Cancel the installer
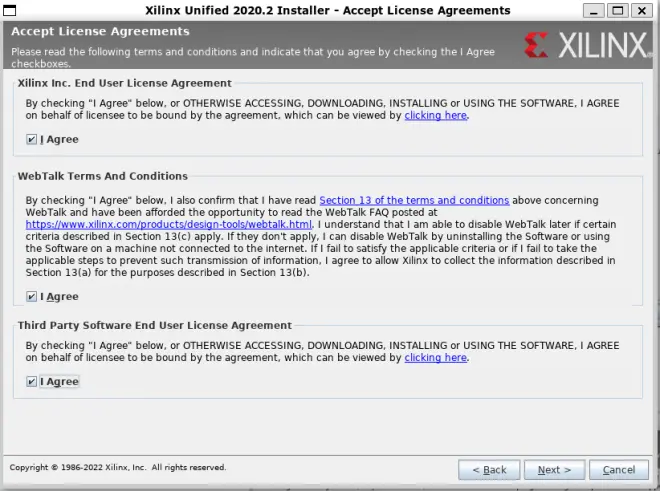 pyautogui.click(x=619, y=470)
